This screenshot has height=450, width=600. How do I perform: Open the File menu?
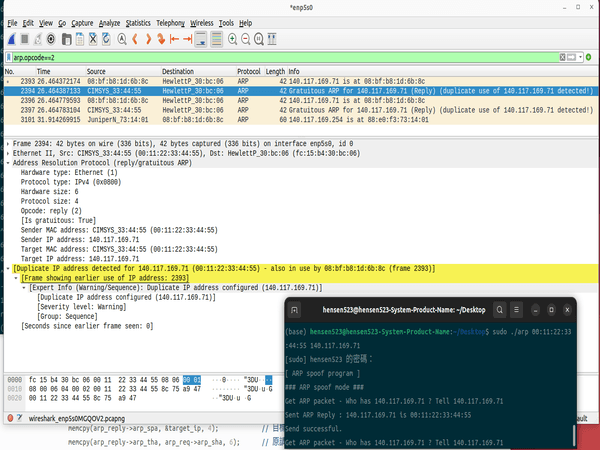(x=12, y=23)
